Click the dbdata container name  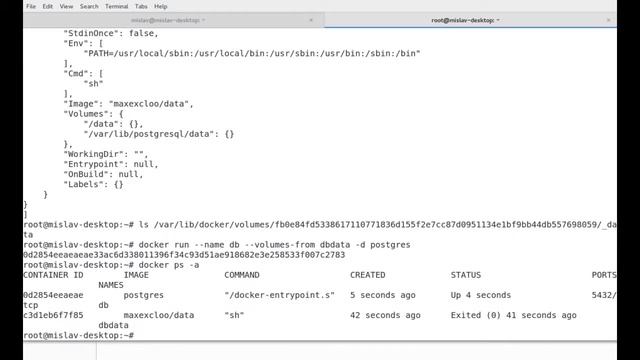point(113,325)
